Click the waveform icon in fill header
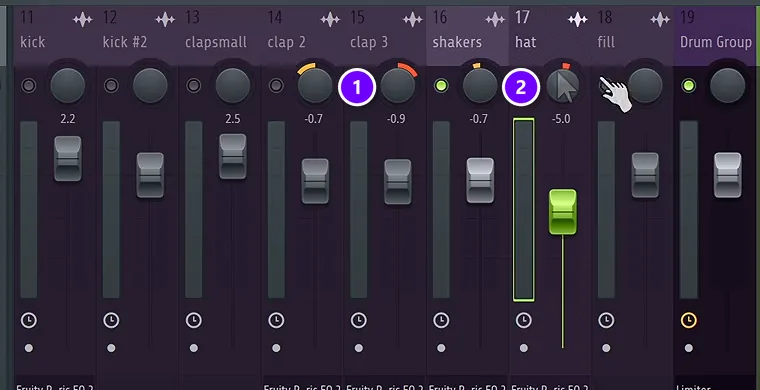The height and width of the screenshot is (390, 760). tap(660, 20)
